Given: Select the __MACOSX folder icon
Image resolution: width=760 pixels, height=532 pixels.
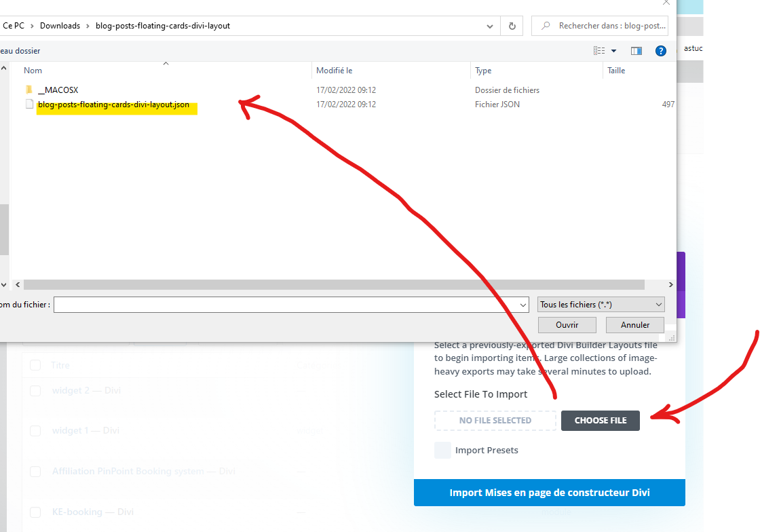Looking at the screenshot, I should click(x=28, y=90).
